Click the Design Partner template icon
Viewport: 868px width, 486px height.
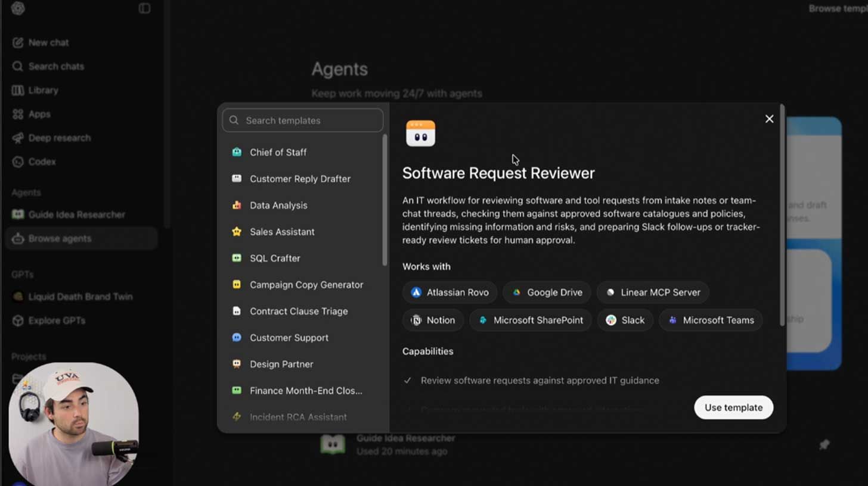click(237, 364)
